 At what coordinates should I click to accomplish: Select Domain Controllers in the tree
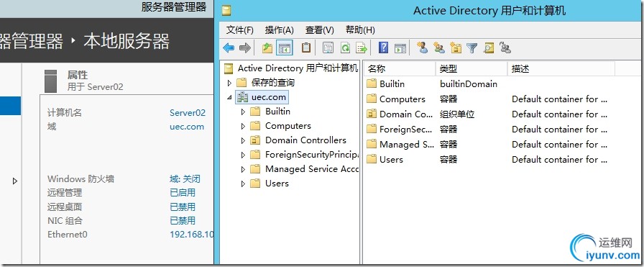pos(305,140)
